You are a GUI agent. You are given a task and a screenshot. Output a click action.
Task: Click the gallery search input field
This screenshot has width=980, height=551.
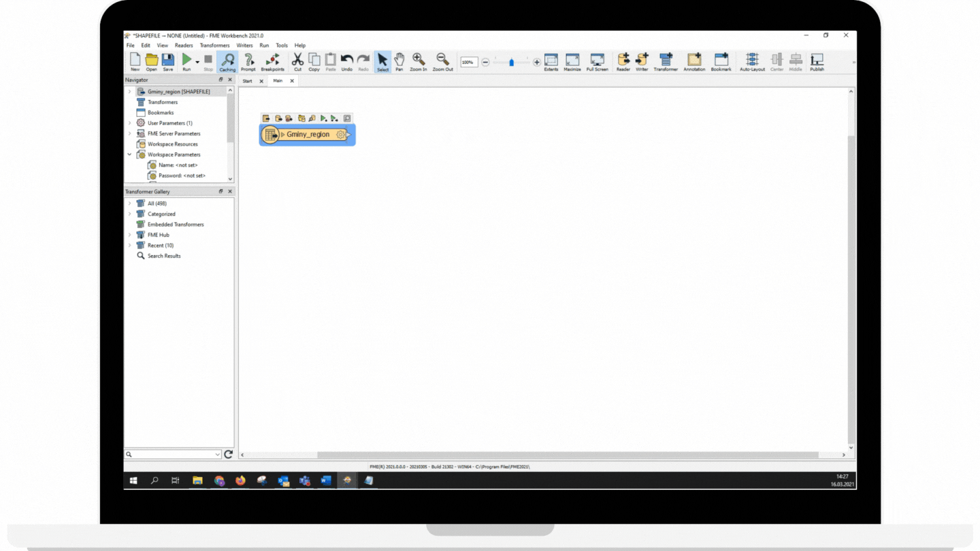click(174, 454)
